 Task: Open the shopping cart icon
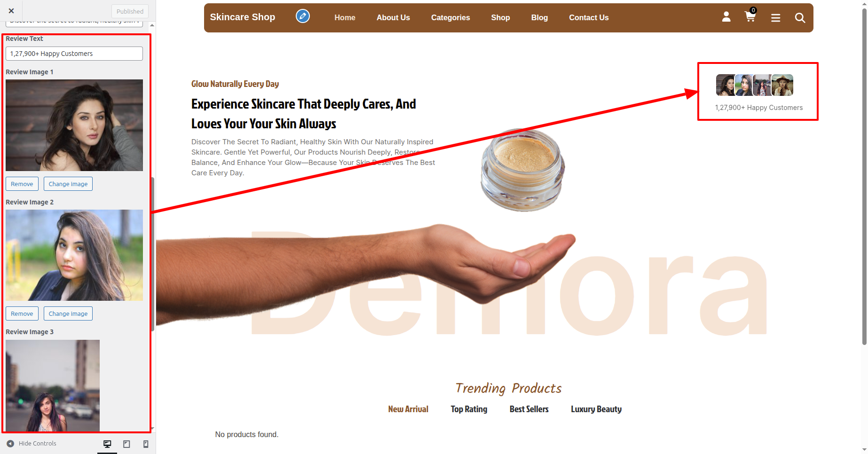750,16
